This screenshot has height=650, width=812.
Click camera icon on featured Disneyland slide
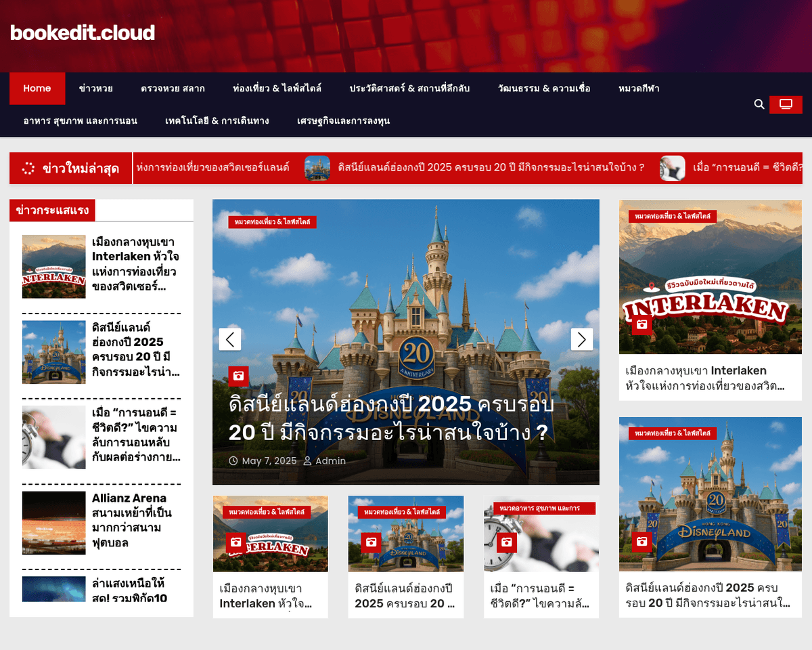click(x=238, y=376)
